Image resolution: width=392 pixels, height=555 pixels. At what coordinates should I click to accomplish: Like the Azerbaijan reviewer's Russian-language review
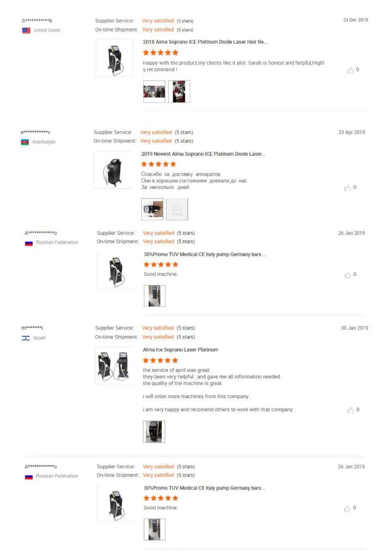347,188
